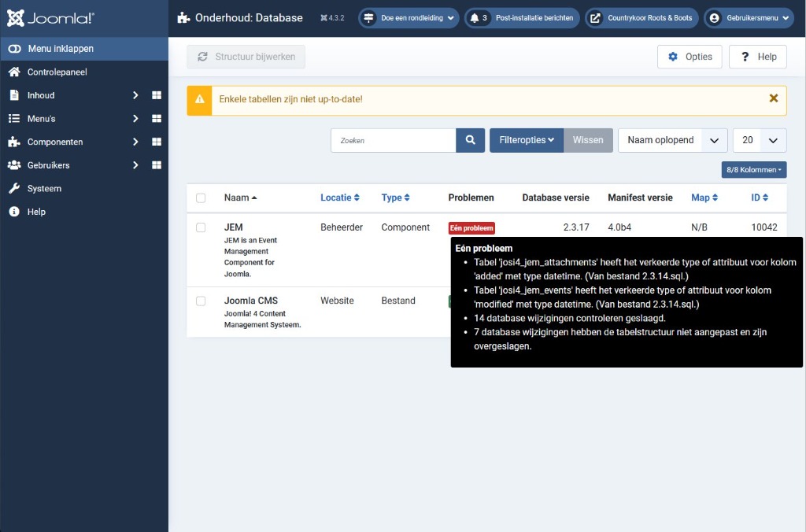Click the Joomla CMS extension name
This screenshot has width=806, height=532.
pos(251,301)
